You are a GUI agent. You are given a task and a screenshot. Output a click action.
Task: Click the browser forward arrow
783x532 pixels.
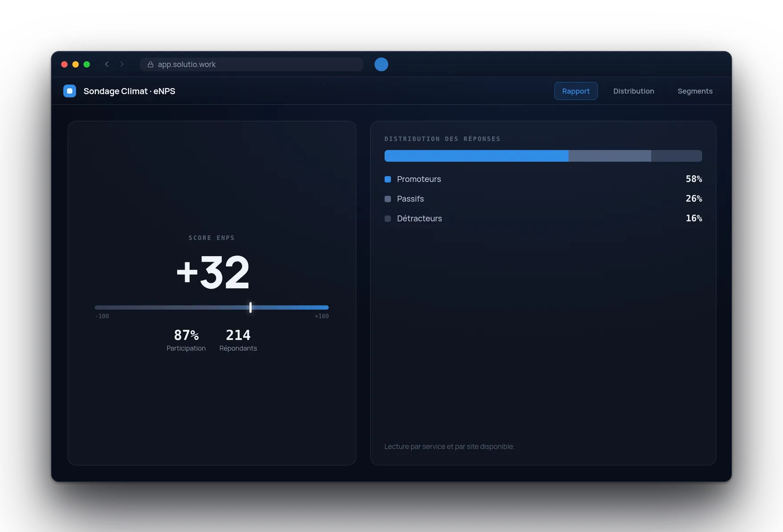tap(122, 64)
